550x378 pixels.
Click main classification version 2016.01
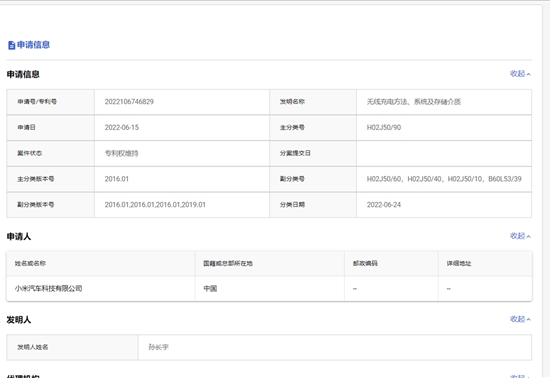click(x=116, y=179)
